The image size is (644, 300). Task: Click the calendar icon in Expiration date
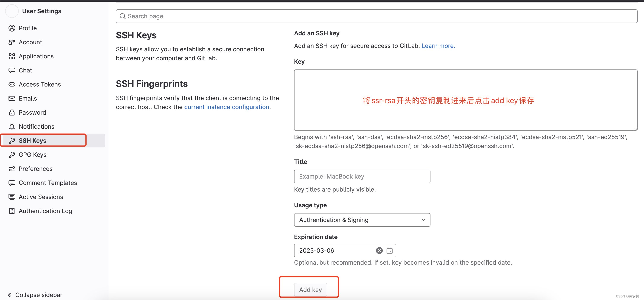(x=389, y=251)
